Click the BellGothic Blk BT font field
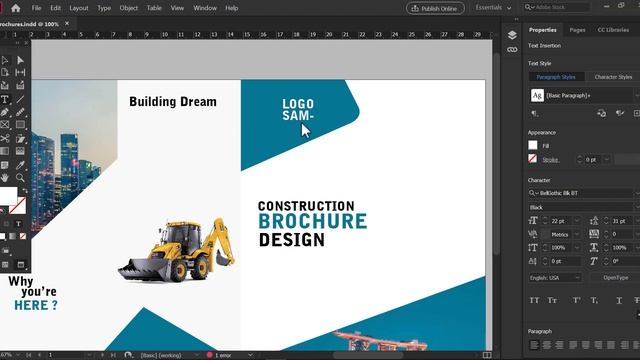The height and width of the screenshot is (360, 640). [580, 193]
